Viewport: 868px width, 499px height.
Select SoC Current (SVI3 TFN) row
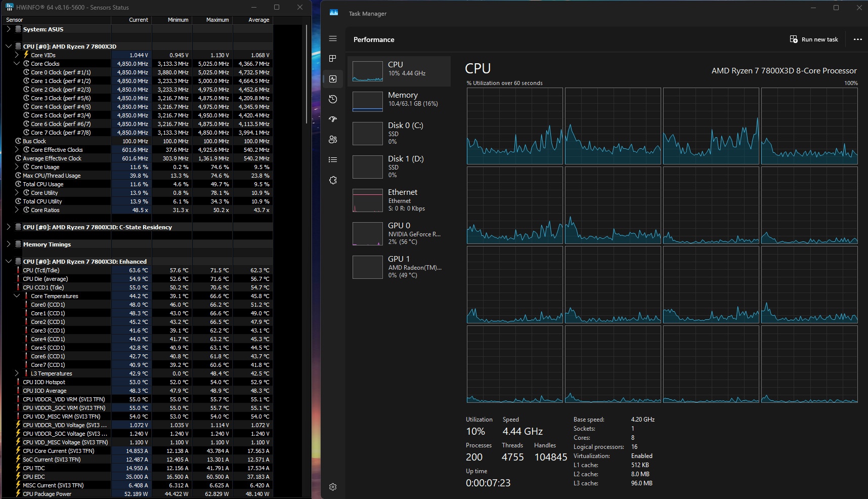point(138,460)
